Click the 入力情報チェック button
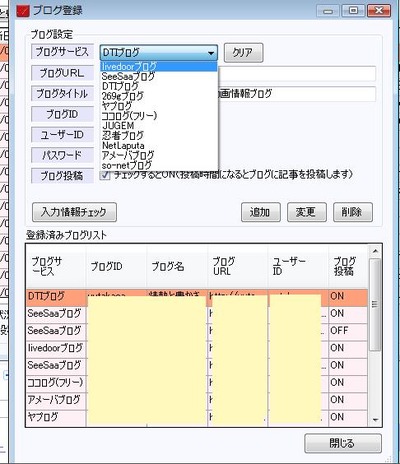Viewport: 400px width, 464px height. 74,212
